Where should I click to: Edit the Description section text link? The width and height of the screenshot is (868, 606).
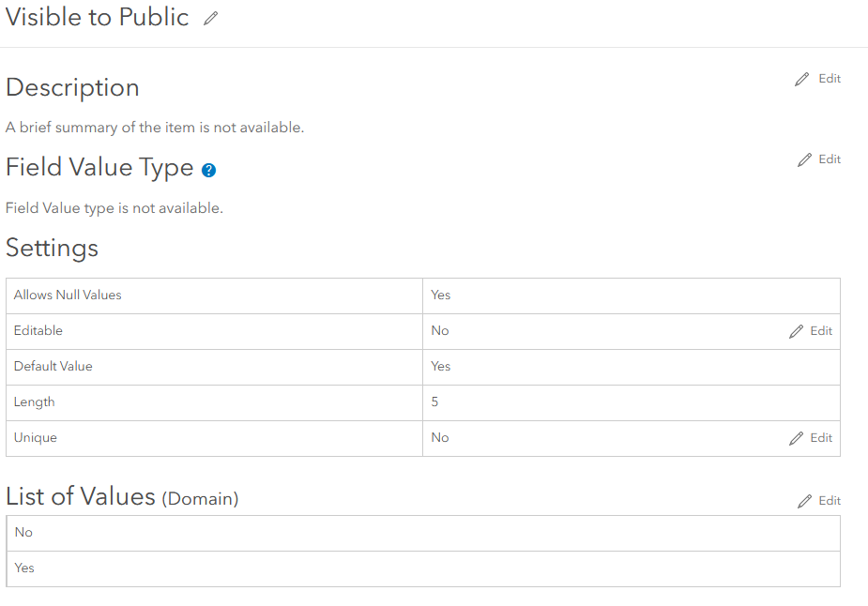[830, 79]
